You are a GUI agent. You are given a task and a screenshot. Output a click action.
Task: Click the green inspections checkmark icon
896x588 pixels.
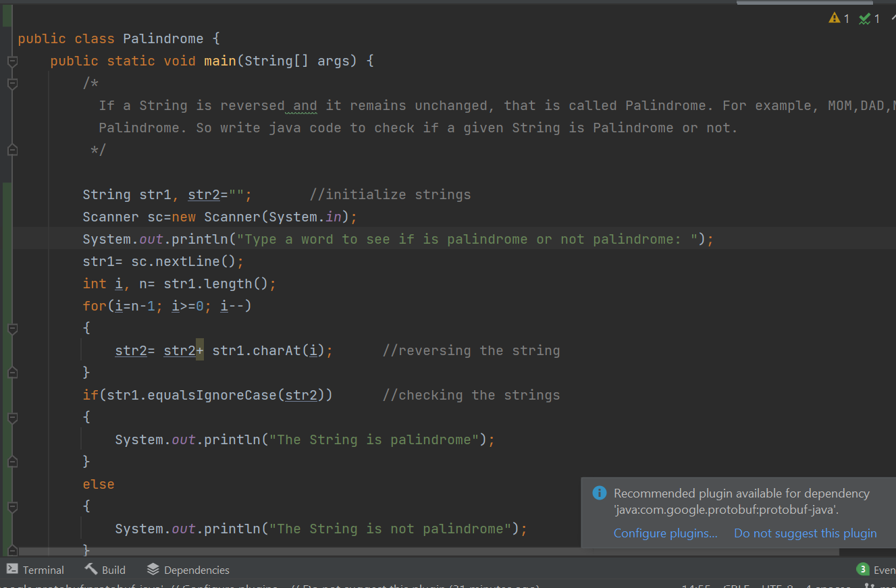pyautogui.click(x=864, y=18)
